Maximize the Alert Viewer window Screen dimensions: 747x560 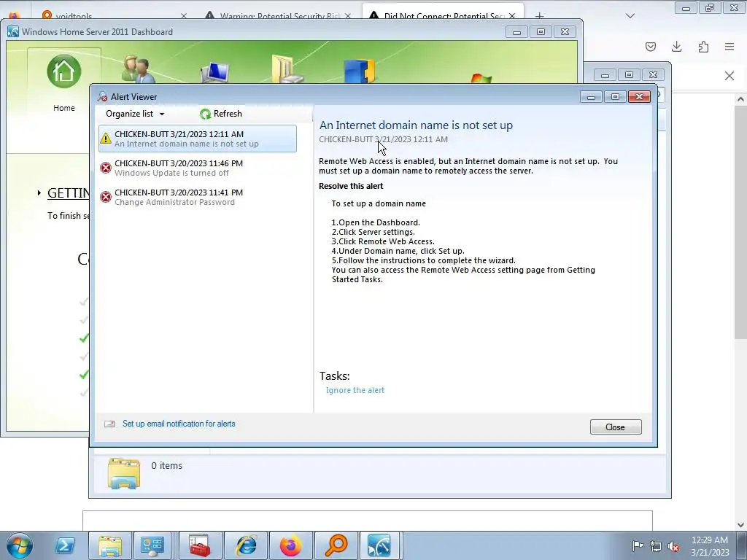coord(615,97)
